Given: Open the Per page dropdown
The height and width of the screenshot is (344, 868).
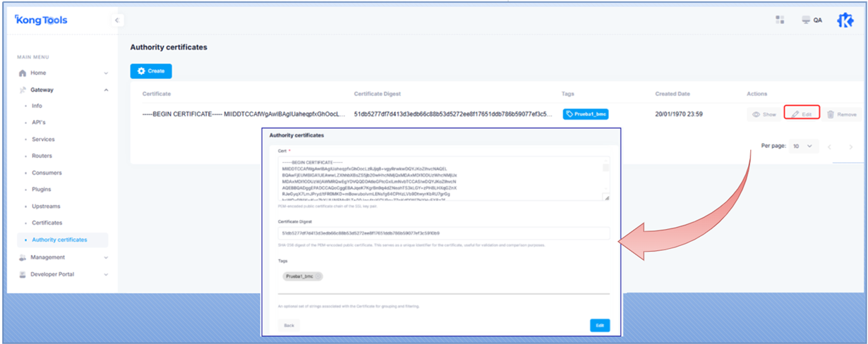Looking at the screenshot, I should pos(803,146).
